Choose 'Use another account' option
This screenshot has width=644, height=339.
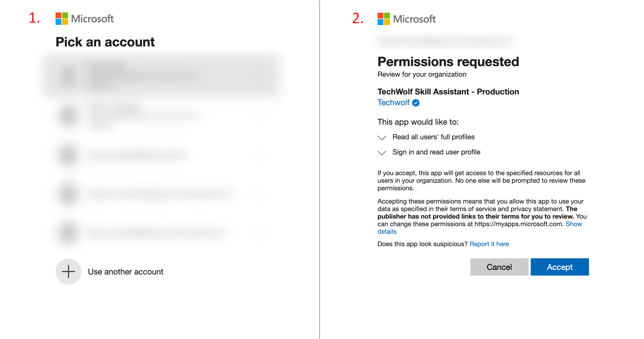coord(125,272)
